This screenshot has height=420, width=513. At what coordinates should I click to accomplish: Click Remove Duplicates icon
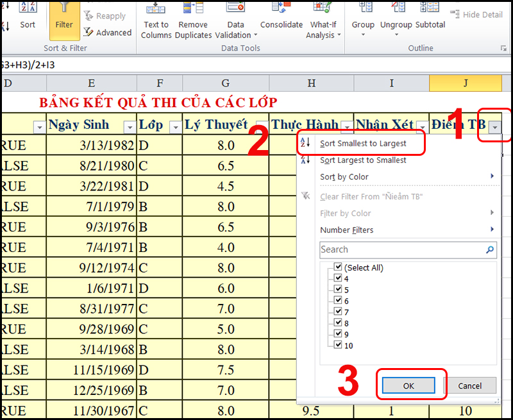(193, 8)
